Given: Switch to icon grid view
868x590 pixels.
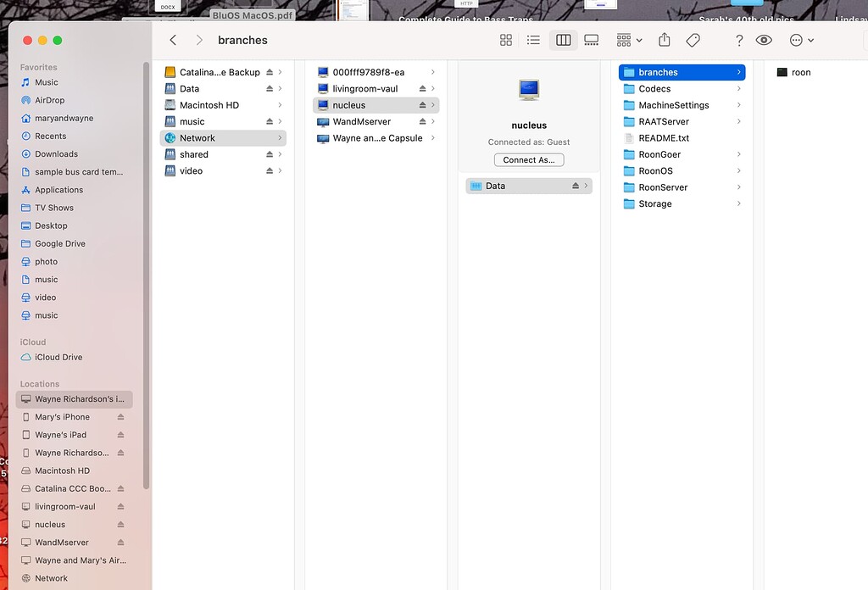Looking at the screenshot, I should (x=506, y=40).
